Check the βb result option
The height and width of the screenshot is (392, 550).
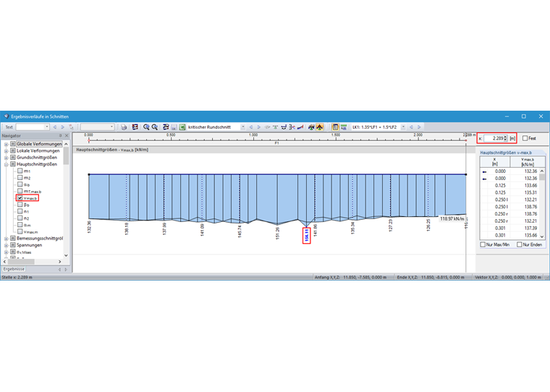point(20,205)
